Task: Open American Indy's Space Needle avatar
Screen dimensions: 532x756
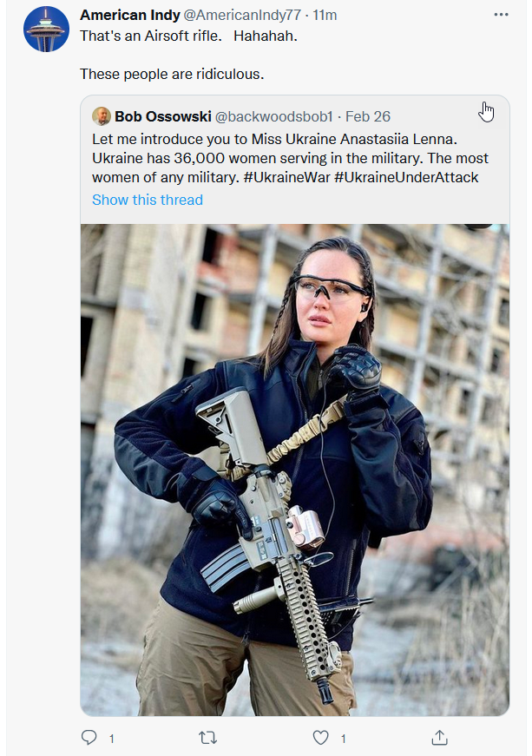Action: click(46, 29)
